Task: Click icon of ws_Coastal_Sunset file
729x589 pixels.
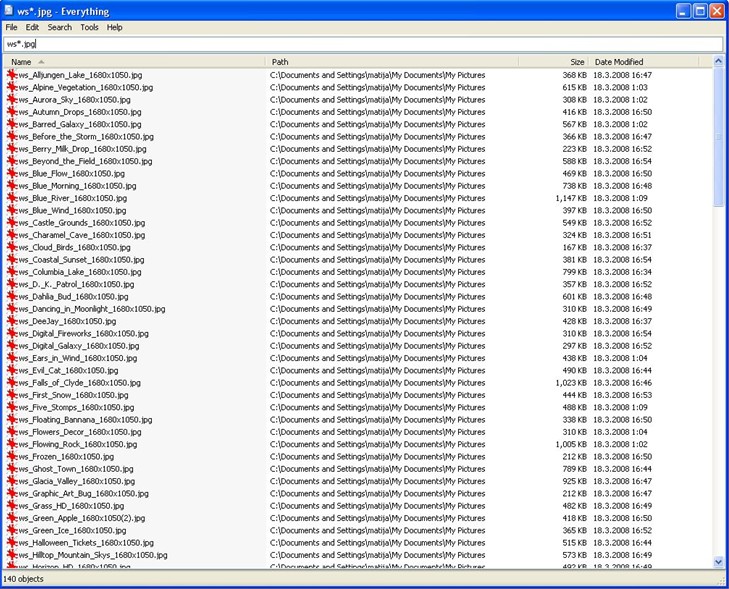Action: (x=12, y=260)
